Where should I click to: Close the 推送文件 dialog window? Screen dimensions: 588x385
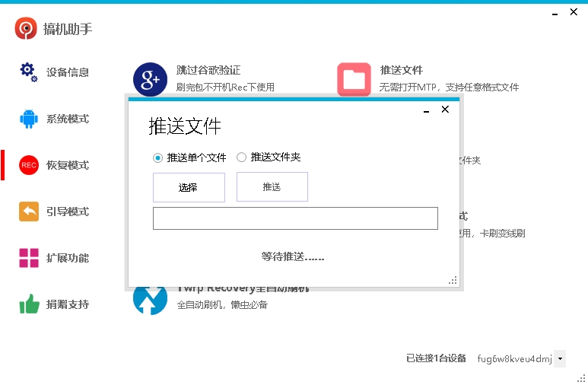(445, 110)
